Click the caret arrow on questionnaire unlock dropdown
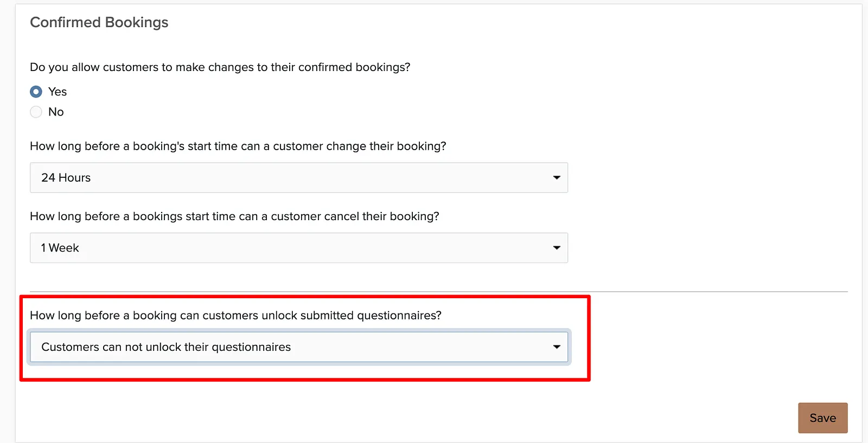 point(557,347)
